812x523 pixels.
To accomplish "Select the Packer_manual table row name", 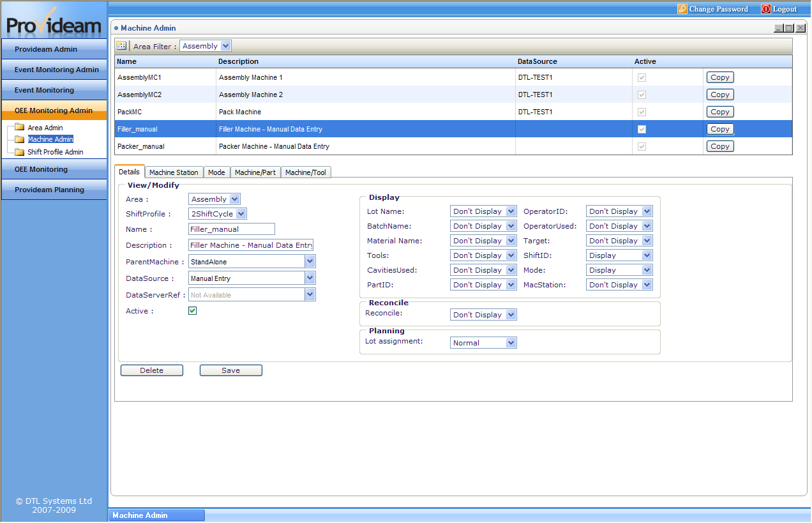I will (x=141, y=146).
